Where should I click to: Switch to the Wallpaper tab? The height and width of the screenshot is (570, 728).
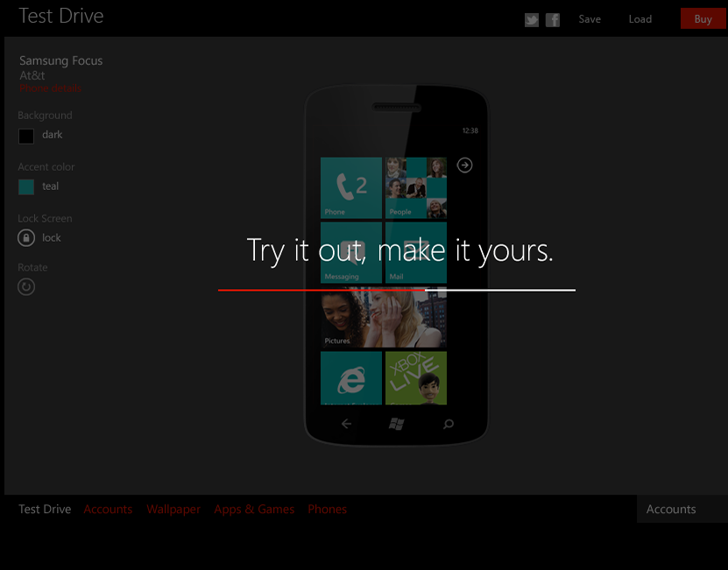(173, 510)
